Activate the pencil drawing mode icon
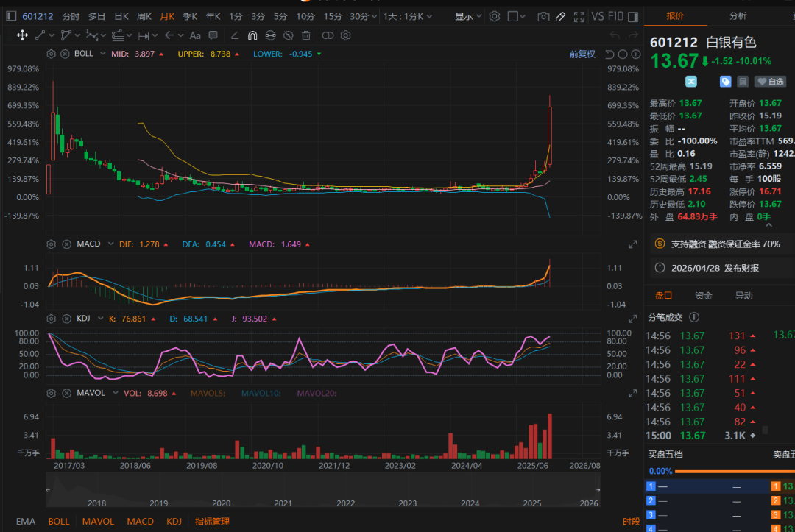Image resolution: width=795 pixels, height=532 pixels. click(x=560, y=17)
